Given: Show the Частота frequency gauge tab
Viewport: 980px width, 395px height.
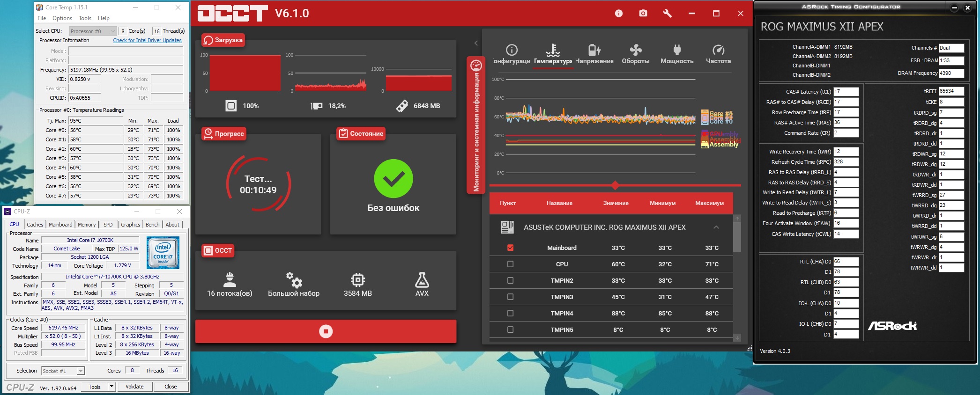Looking at the screenshot, I should [718, 54].
